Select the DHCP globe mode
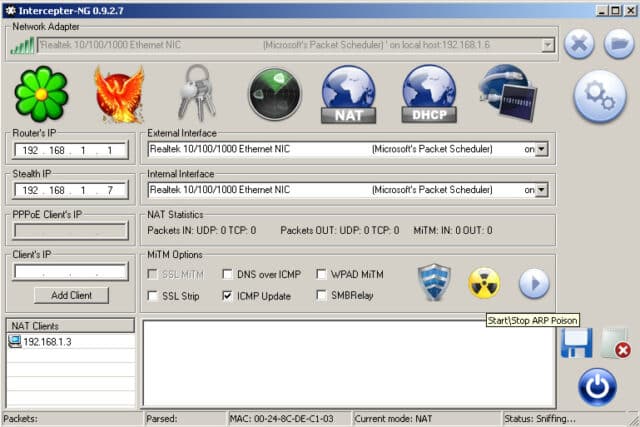Viewport: 640px width, 427px height. click(x=429, y=94)
